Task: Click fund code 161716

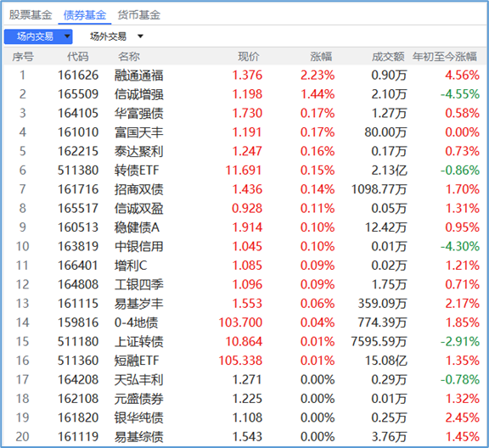Action: click(78, 189)
